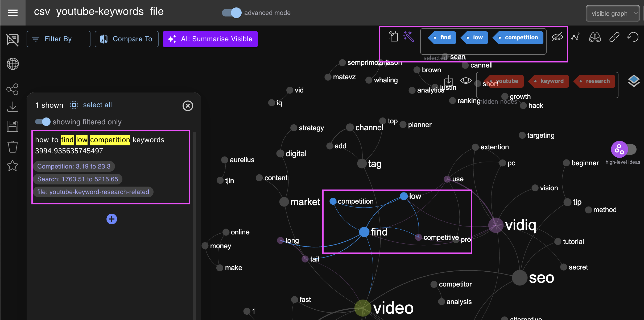Viewport: 644px width, 320px height.
Task: Click the magic wand icon
Action: (x=408, y=36)
